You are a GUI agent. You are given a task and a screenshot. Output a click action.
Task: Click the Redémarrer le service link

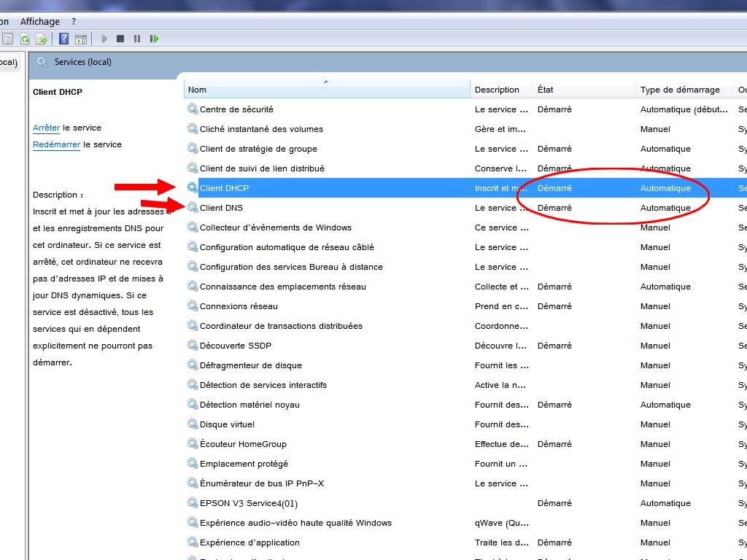click(56, 144)
